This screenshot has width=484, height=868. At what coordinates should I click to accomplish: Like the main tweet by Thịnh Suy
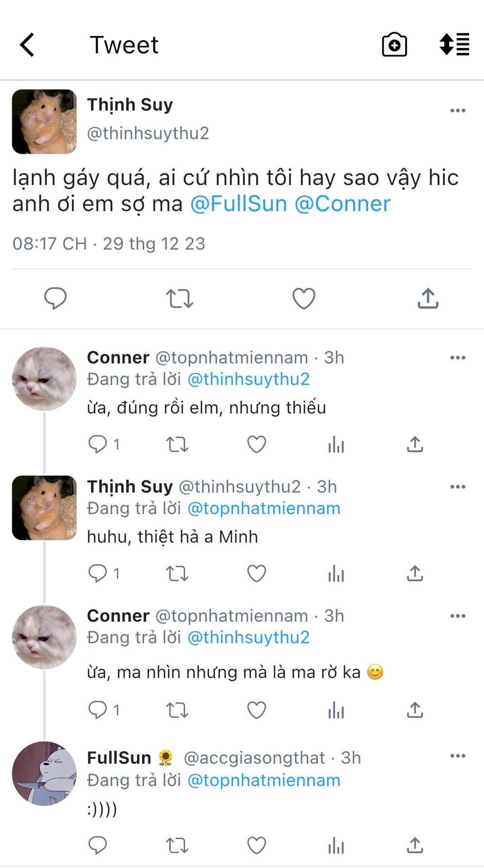tap(304, 298)
